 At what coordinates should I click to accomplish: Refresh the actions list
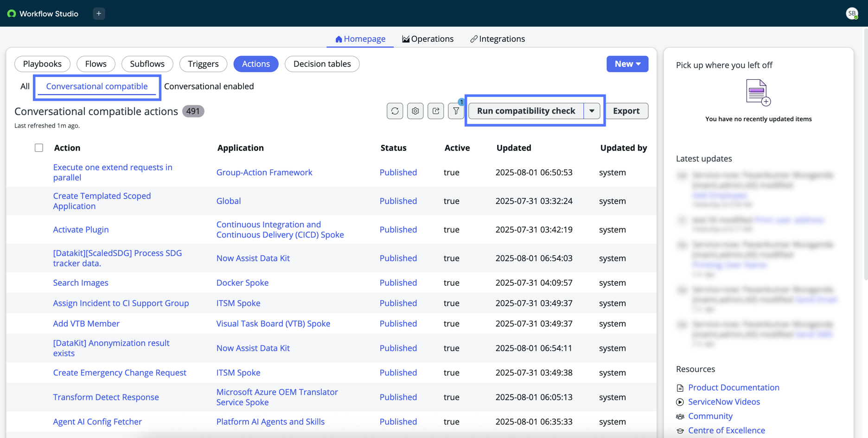(x=395, y=111)
